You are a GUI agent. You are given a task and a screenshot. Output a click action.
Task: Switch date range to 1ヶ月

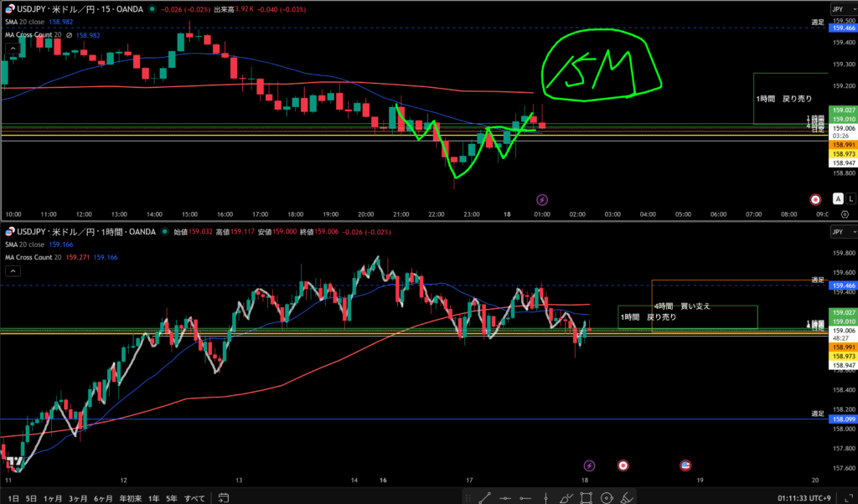click(x=51, y=498)
